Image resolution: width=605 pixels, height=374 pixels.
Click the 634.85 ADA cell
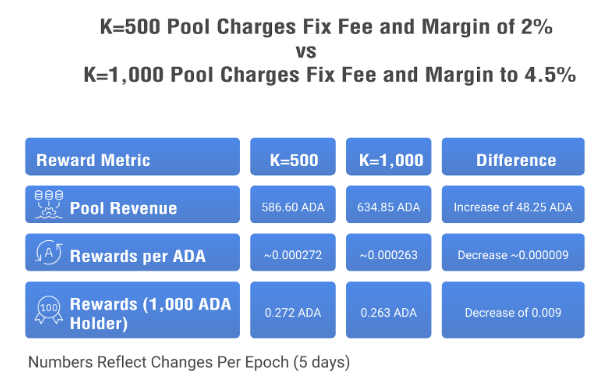tap(389, 205)
